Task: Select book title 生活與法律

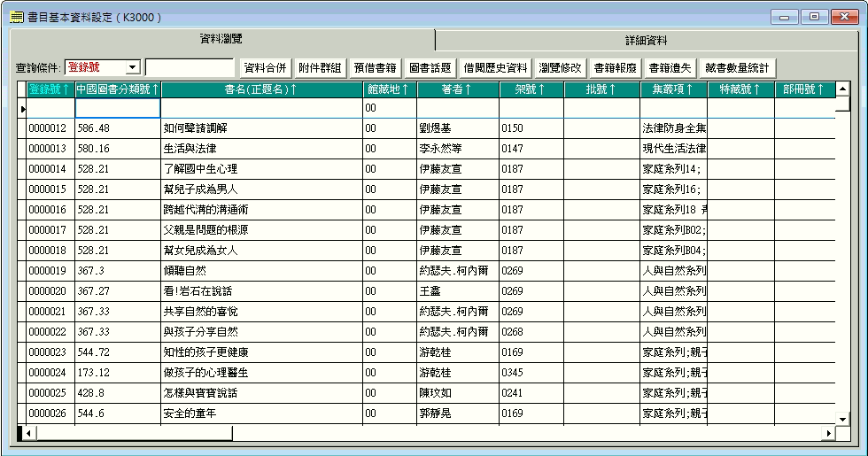Action: (190, 149)
